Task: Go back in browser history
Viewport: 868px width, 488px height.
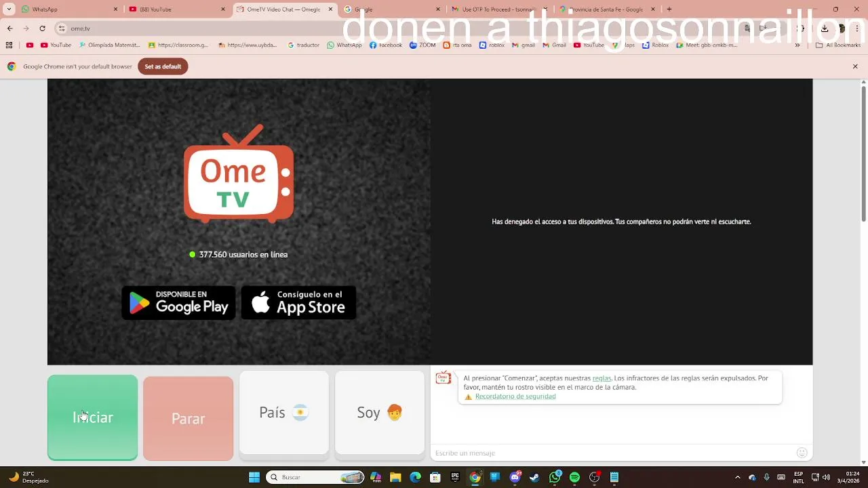Action: 9,28
